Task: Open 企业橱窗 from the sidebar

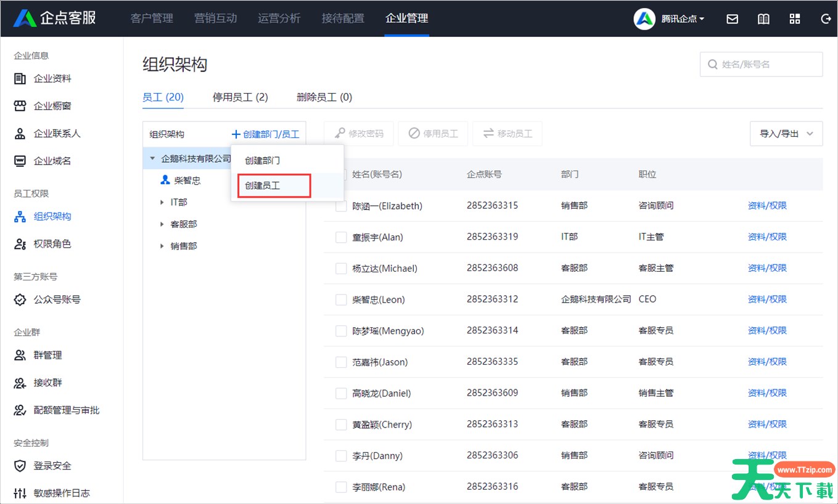Action: coord(52,106)
